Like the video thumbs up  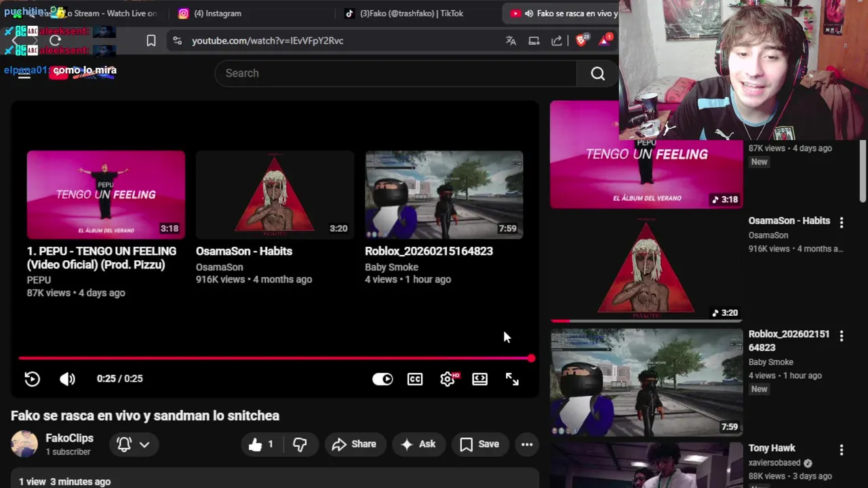[261, 445]
